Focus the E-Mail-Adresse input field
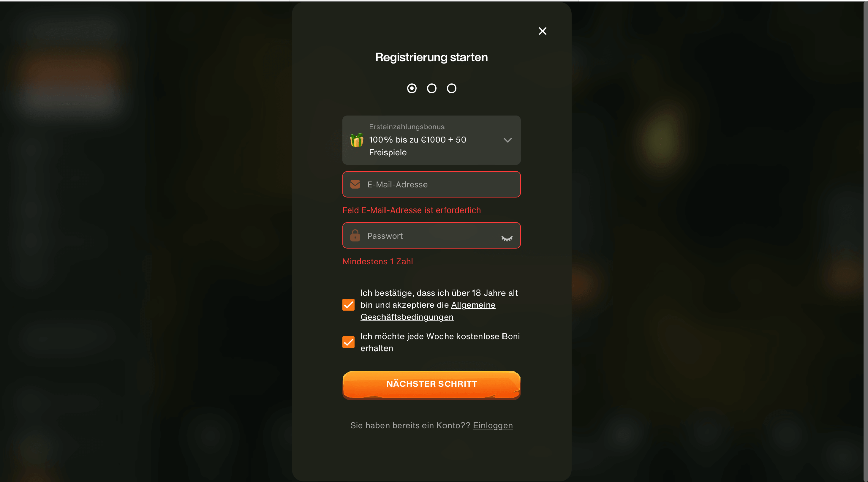 point(432,184)
